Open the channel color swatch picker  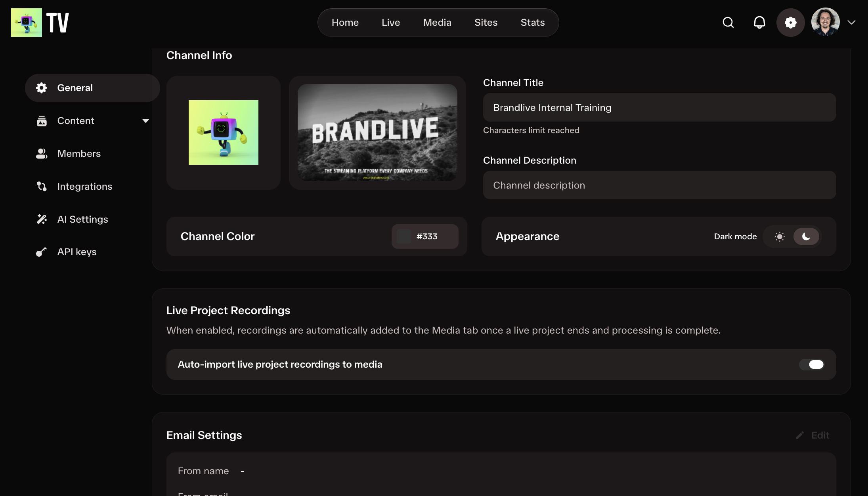(x=404, y=237)
